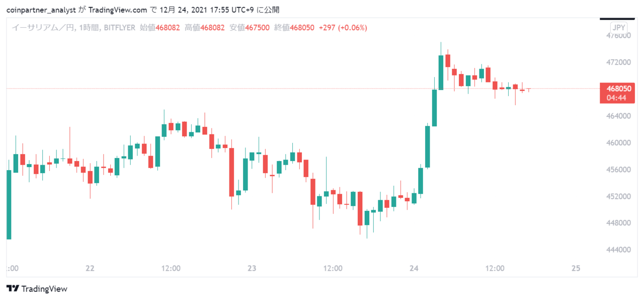Click the 22 date marker on time axis

(x=90, y=268)
